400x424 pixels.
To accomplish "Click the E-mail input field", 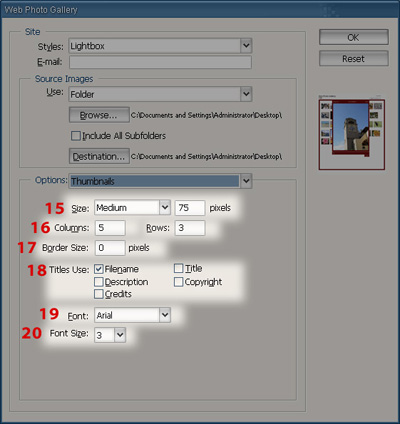I will tap(160, 62).
